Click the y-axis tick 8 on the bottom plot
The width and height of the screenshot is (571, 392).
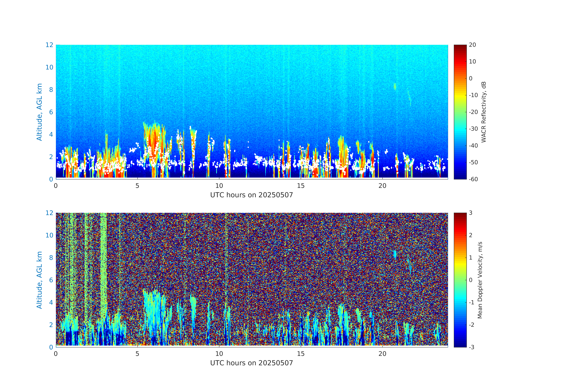pos(51,258)
